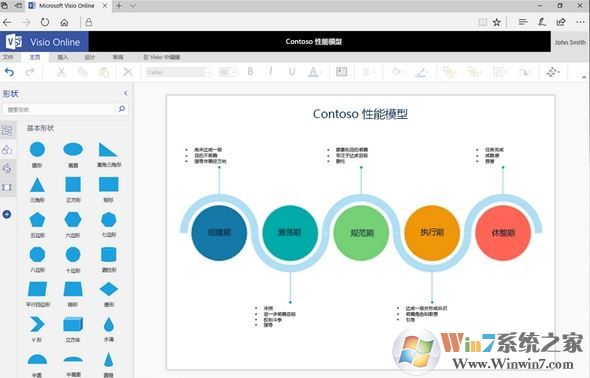The image size is (590, 378).
Task: Click the Change Shape icon at ribbon end
Action: [x=552, y=71]
